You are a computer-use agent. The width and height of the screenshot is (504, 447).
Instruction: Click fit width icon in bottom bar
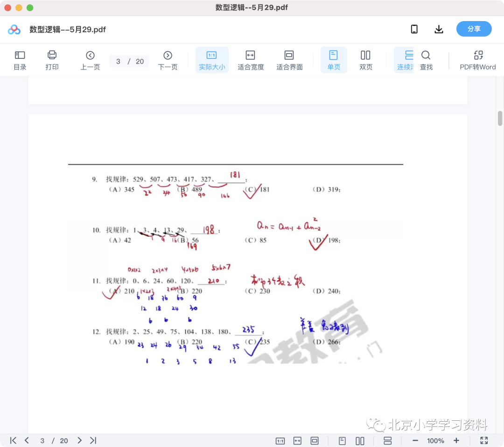297,440
